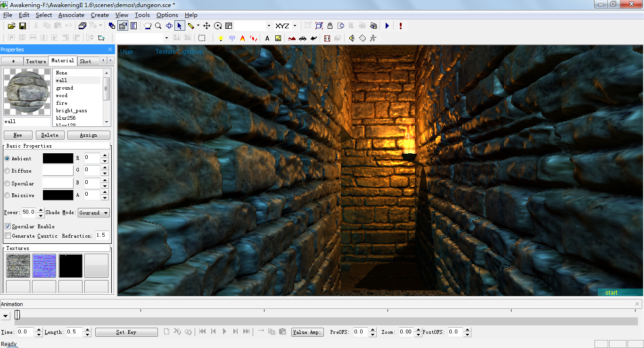Check the Generate Caustic option
Screen dimensions: 644x348
point(8,236)
